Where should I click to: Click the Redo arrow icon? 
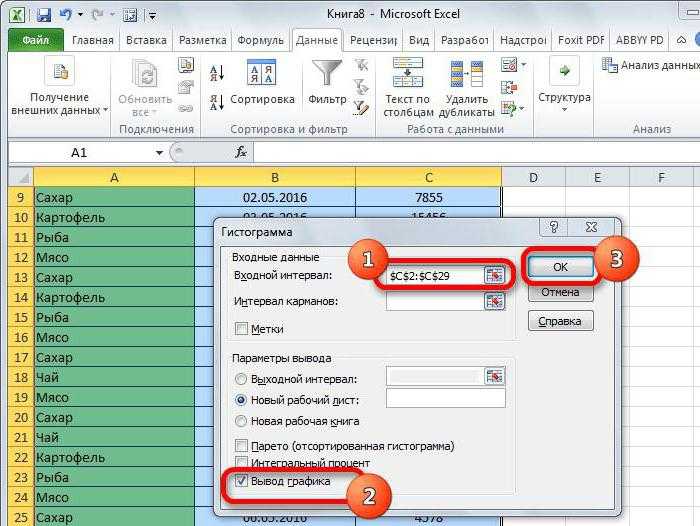coord(97,15)
